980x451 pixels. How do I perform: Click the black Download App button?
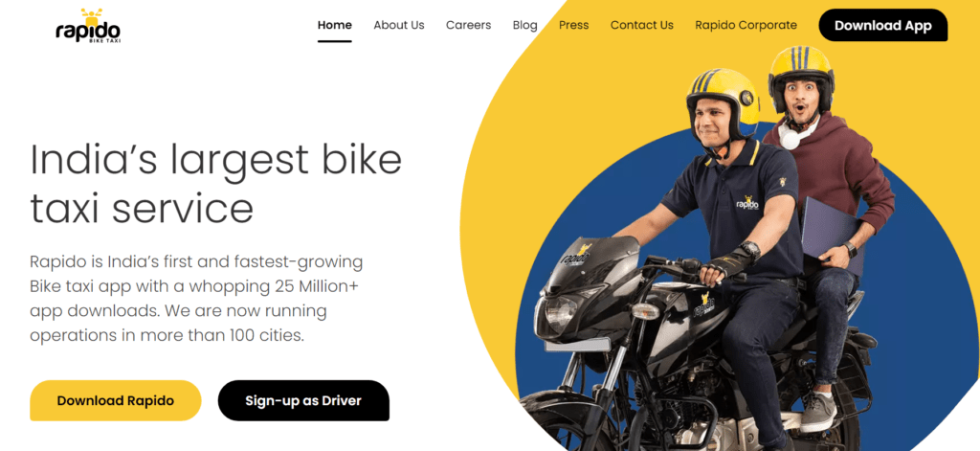(883, 25)
